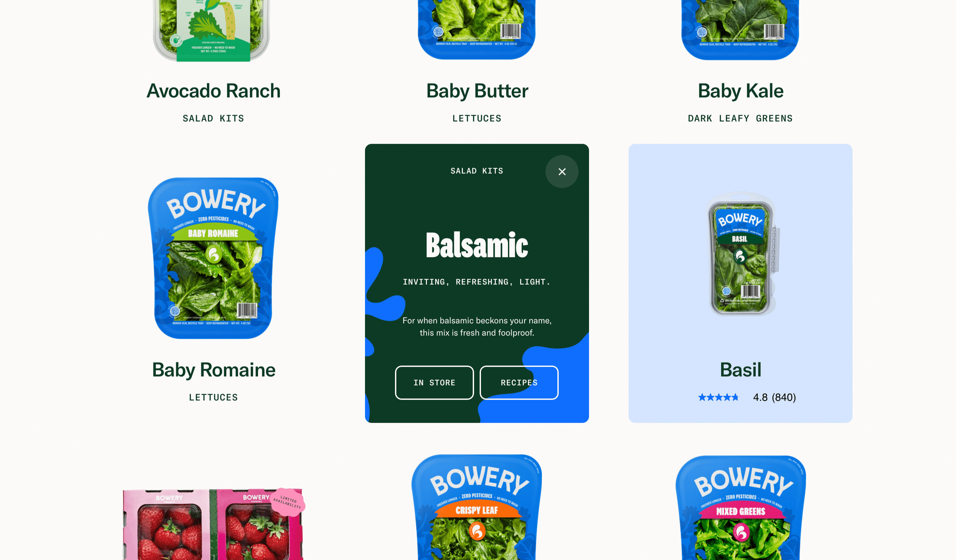Click the Balsamic heading on the card
956x560 pixels.
[477, 245]
